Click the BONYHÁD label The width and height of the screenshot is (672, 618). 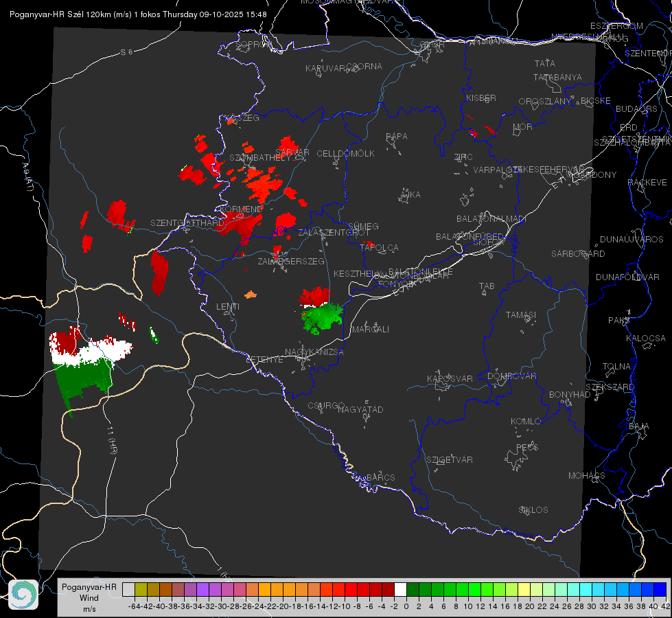[x=570, y=395]
